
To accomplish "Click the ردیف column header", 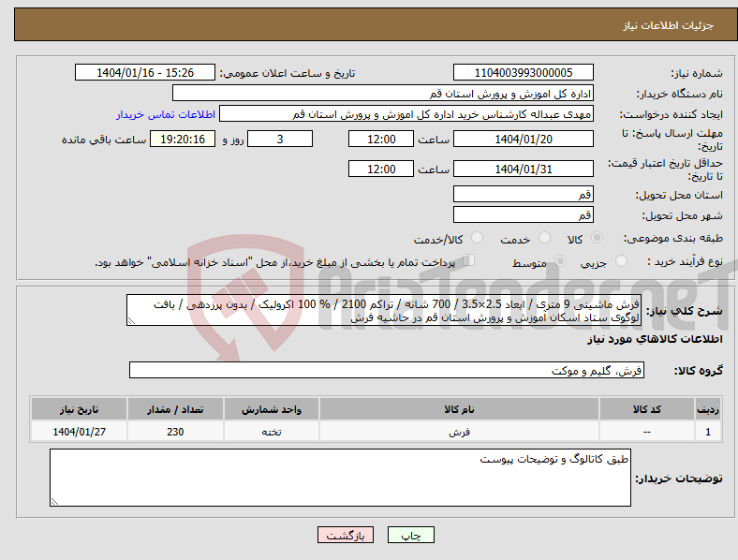I will click(x=708, y=409).
